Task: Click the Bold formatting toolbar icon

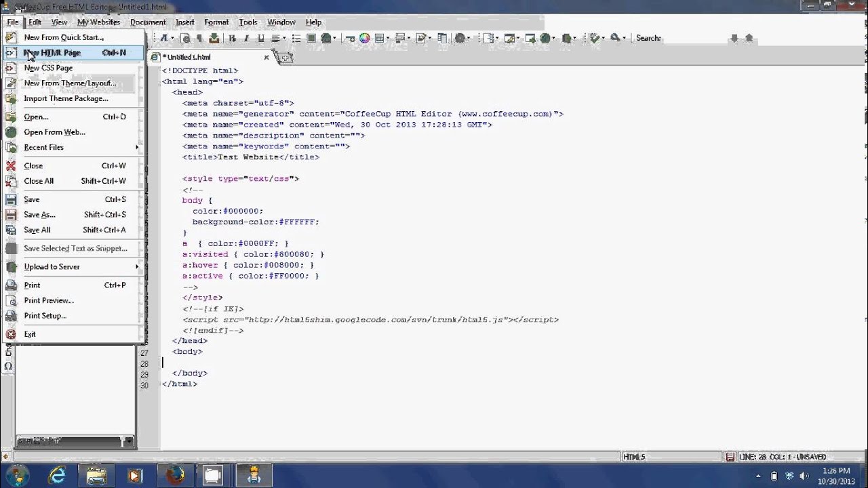Action: pos(232,39)
